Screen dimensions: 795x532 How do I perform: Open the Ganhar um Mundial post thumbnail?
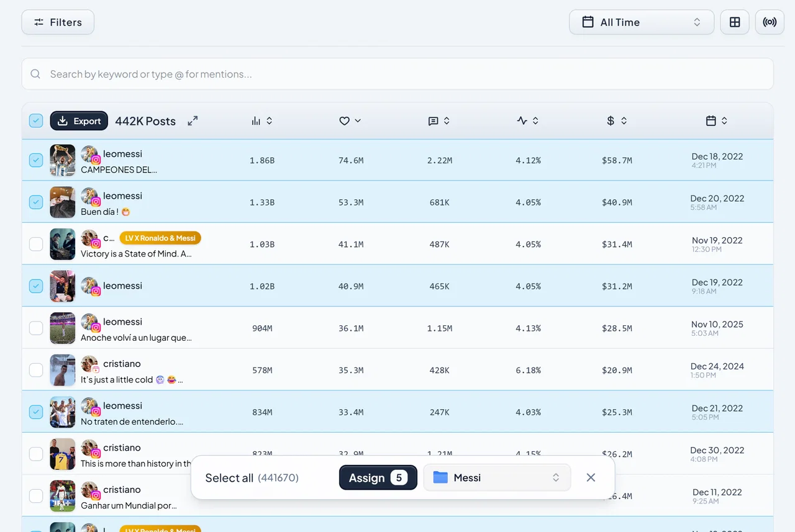point(63,496)
